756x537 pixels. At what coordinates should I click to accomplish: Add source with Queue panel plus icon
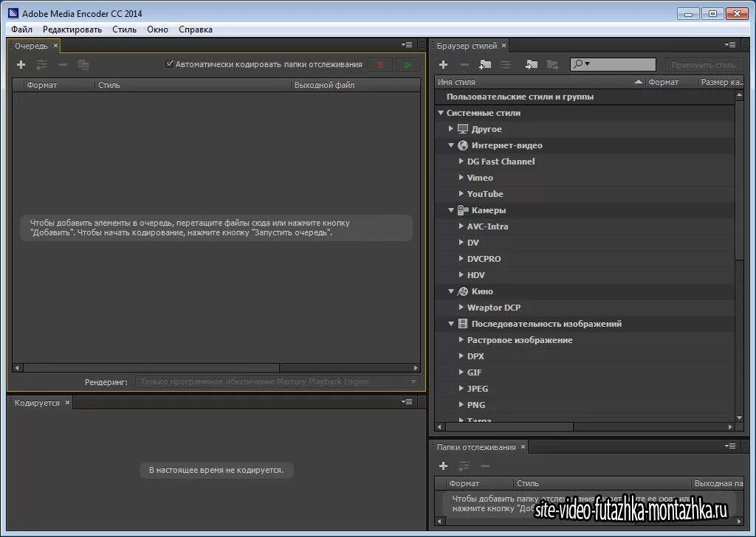coord(21,64)
